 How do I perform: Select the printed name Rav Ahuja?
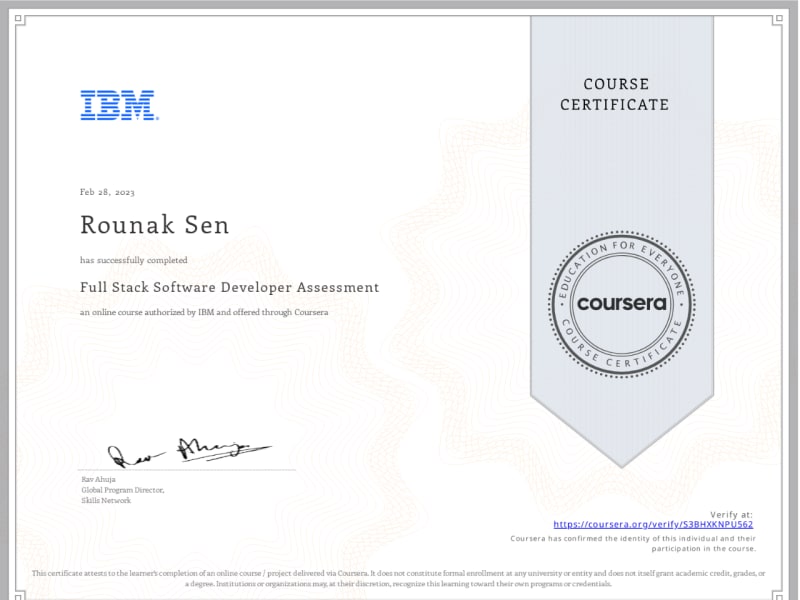point(98,479)
